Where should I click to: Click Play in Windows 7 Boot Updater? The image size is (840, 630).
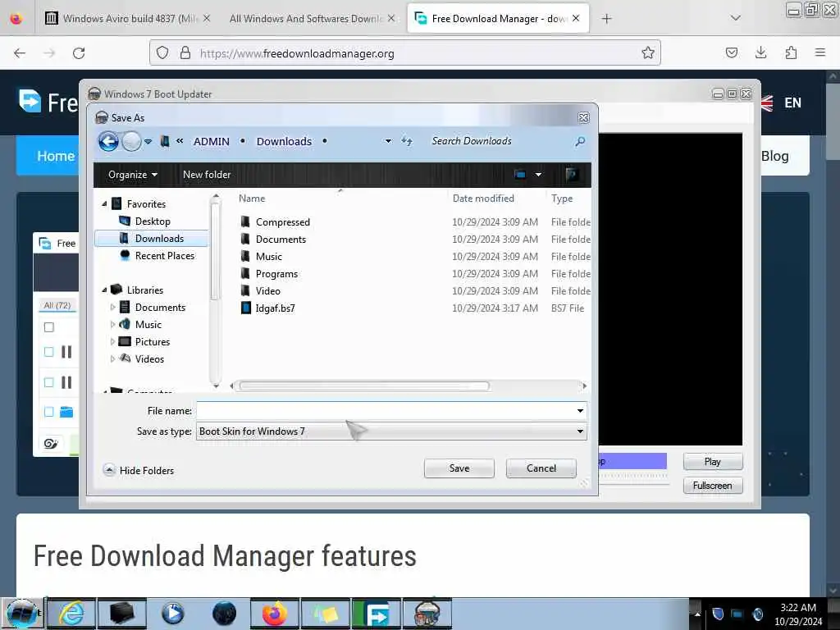click(x=713, y=461)
